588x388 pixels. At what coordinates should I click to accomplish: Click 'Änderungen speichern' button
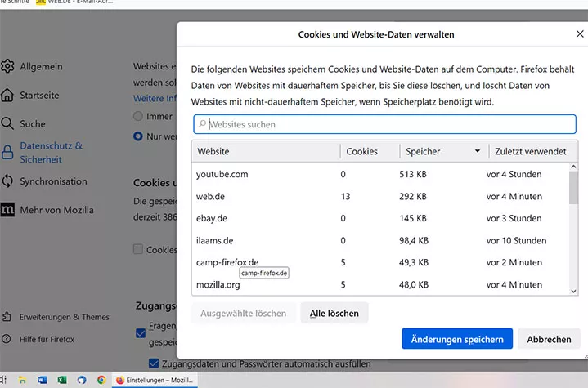coord(457,339)
